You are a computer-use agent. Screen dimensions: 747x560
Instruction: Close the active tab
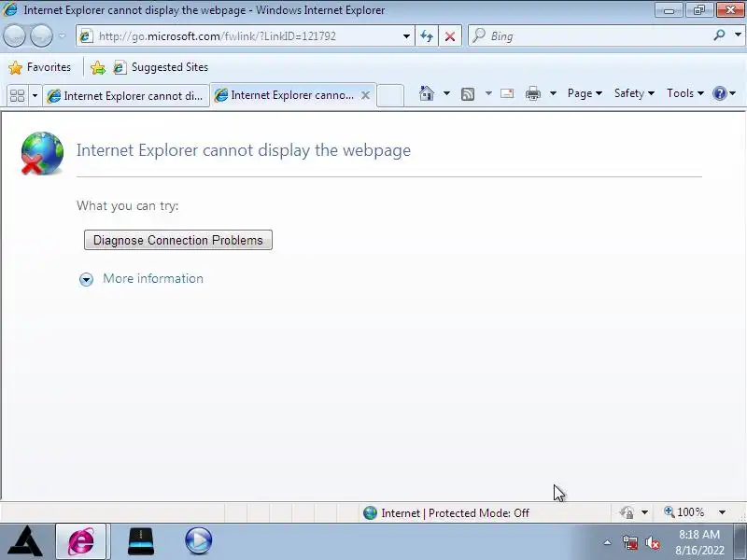pyautogui.click(x=365, y=95)
